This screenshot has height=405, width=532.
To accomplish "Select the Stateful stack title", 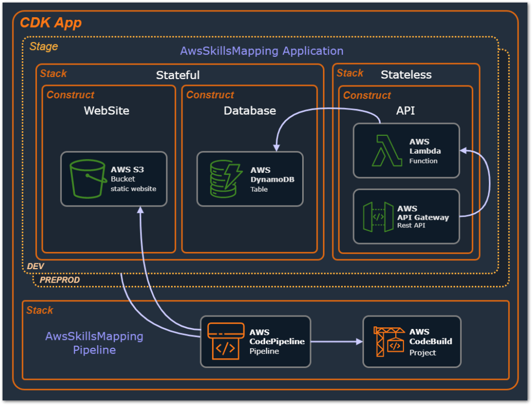I will [178, 75].
